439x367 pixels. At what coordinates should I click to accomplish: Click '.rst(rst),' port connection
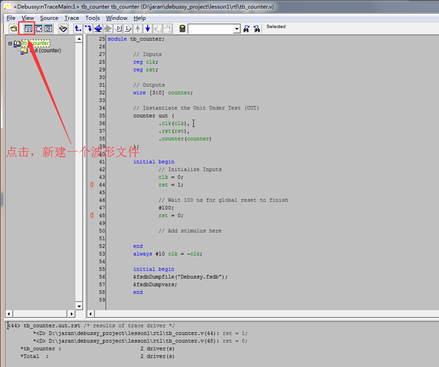tap(174, 131)
